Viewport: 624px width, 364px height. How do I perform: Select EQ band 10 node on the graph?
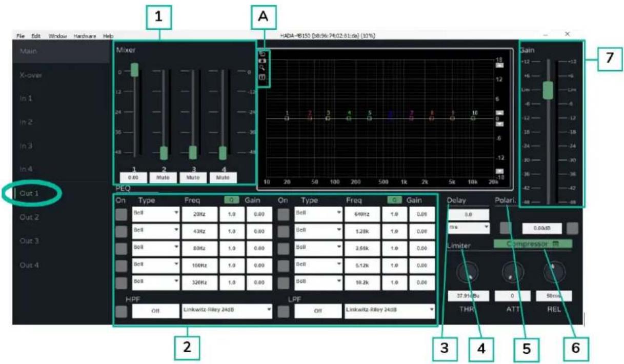474,117
